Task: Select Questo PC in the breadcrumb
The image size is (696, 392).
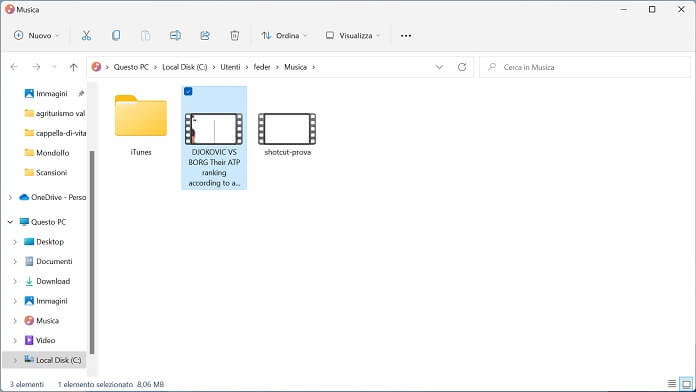Action: [x=131, y=67]
